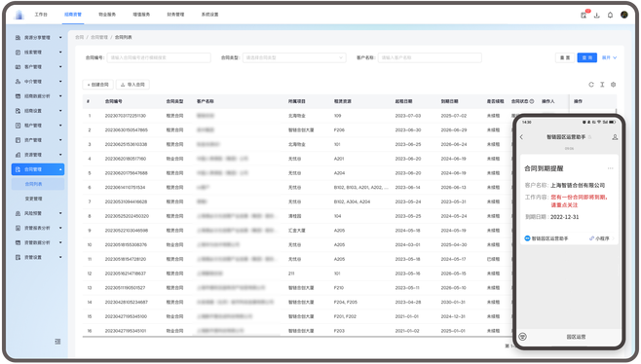Switch to the 物业服务 tab
This screenshot has width=641, height=364.
click(x=107, y=15)
